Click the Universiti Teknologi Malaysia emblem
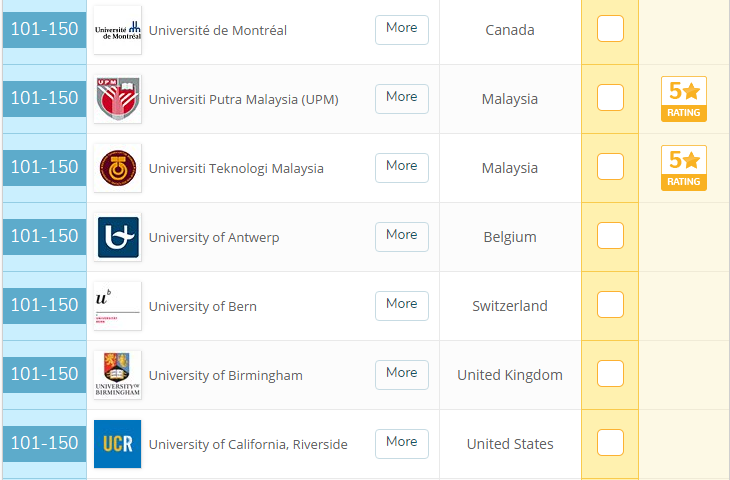730x480 pixels. (117, 168)
